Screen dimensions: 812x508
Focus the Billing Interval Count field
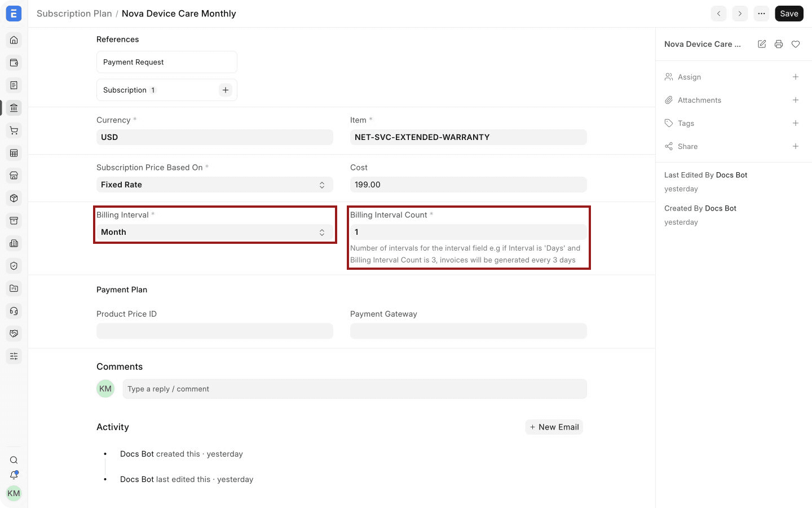469,232
